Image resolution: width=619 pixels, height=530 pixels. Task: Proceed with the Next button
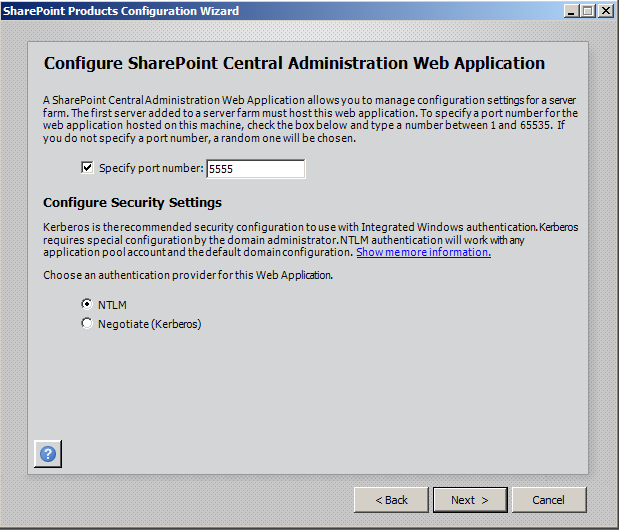pyautogui.click(x=470, y=500)
